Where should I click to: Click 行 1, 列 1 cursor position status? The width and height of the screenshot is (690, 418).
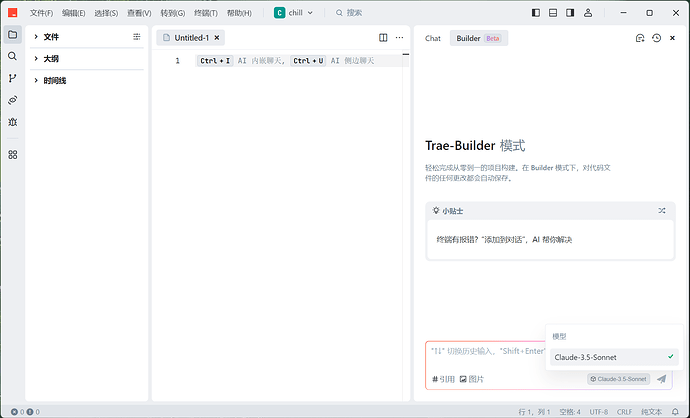[x=534, y=412]
